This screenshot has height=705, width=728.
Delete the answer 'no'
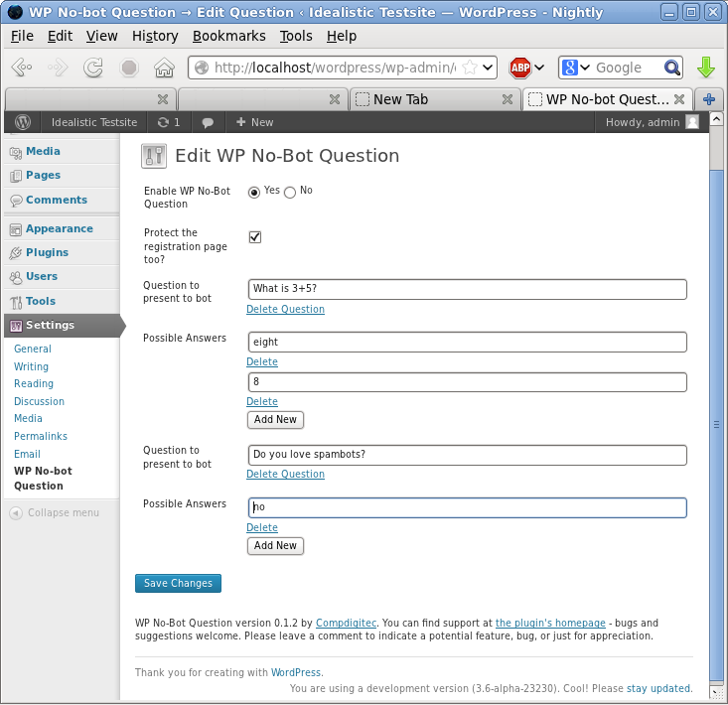[x=262, y=527]
